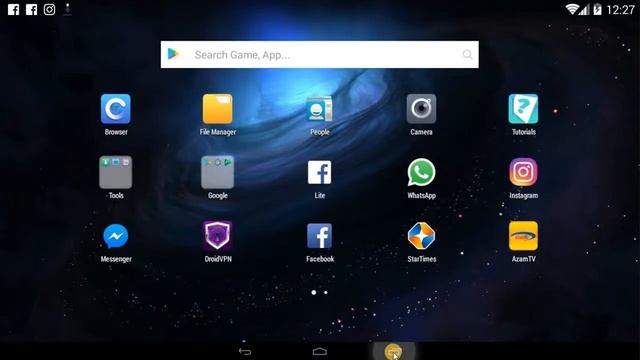This screenshot has width=640, height=360.
Task: Click the battery status icon
Action: coord(598,9)
